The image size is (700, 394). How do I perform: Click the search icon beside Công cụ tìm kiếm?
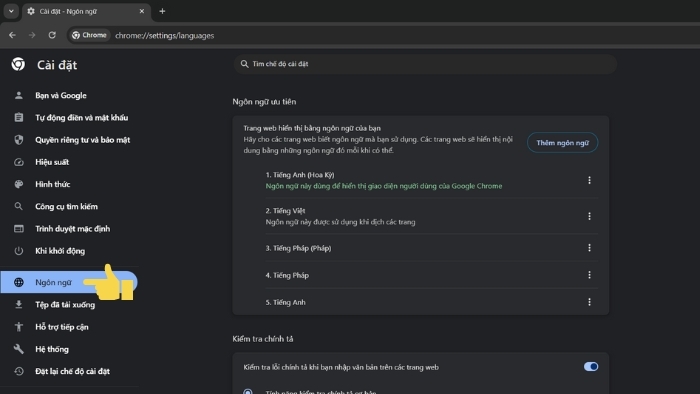click(x=18, y=206)
